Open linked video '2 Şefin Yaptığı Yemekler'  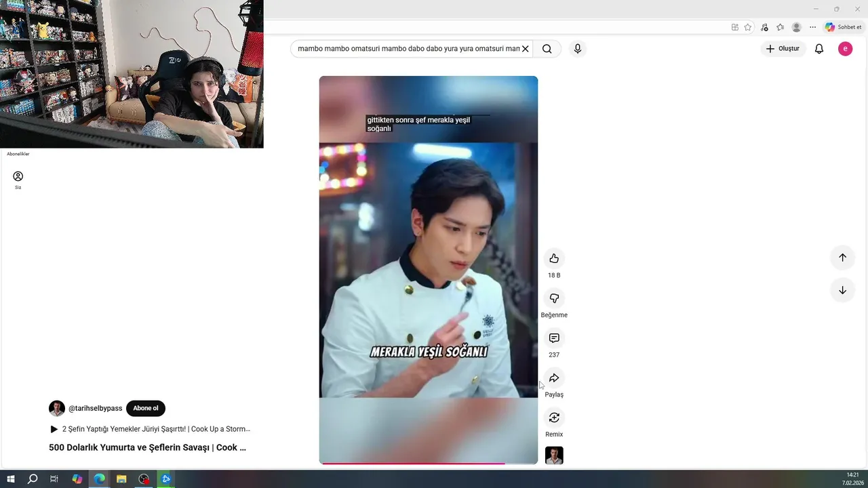pos(151,429)
